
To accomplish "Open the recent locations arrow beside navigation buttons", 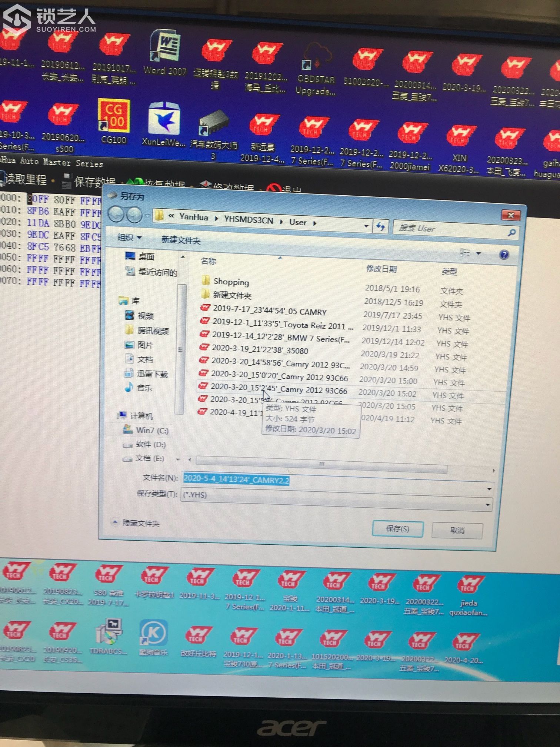I will click(x=147, y=216).
